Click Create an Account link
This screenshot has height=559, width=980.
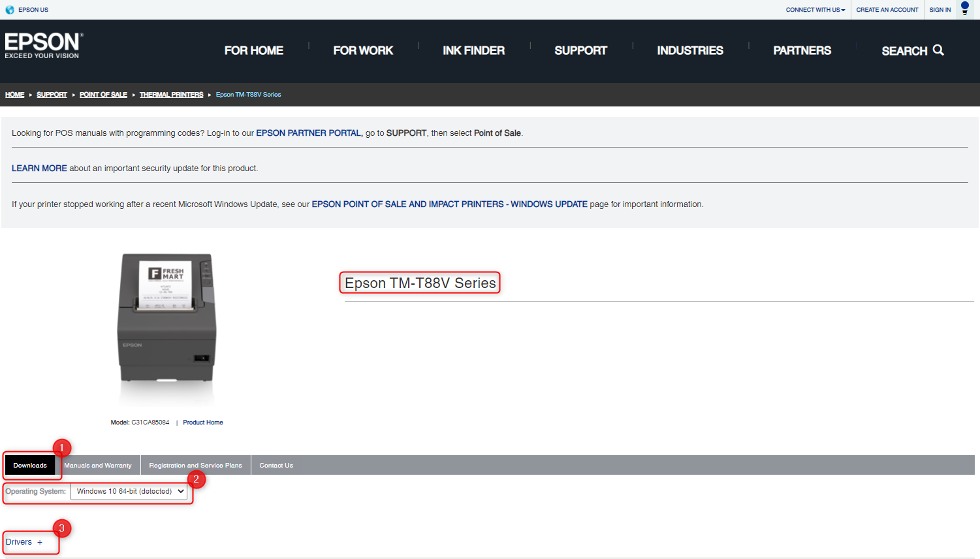(x=887, y=10)
